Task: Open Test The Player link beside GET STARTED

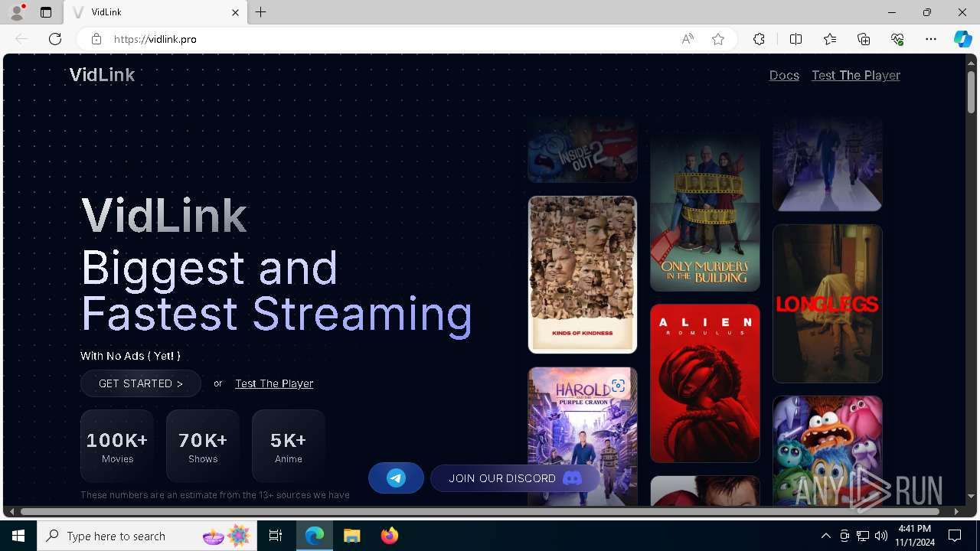Action: [274, 383]
